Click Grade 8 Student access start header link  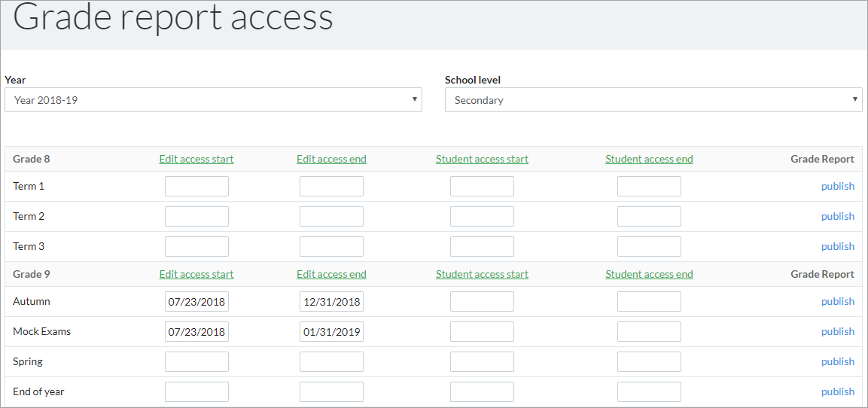point(482,160)
